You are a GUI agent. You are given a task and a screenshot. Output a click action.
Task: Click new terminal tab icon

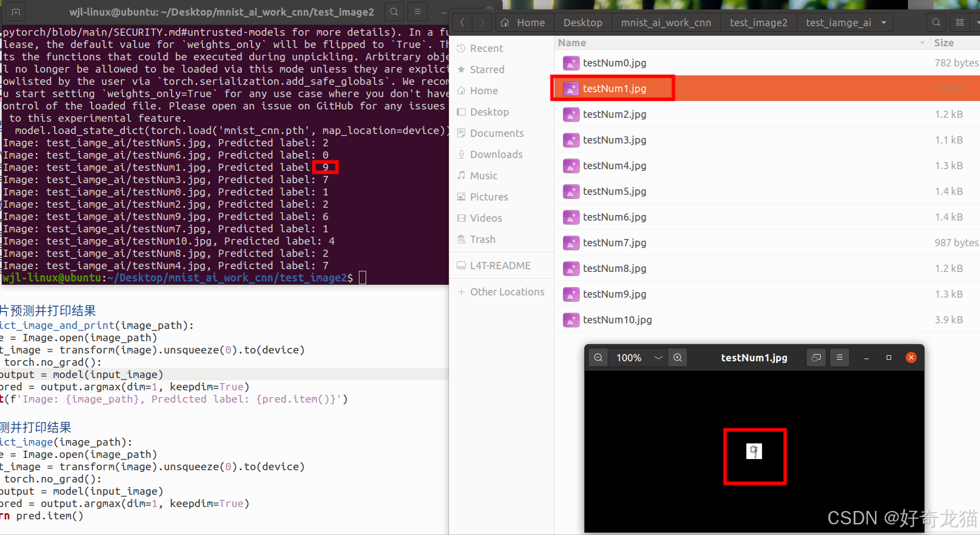click(x=16, y=12)
